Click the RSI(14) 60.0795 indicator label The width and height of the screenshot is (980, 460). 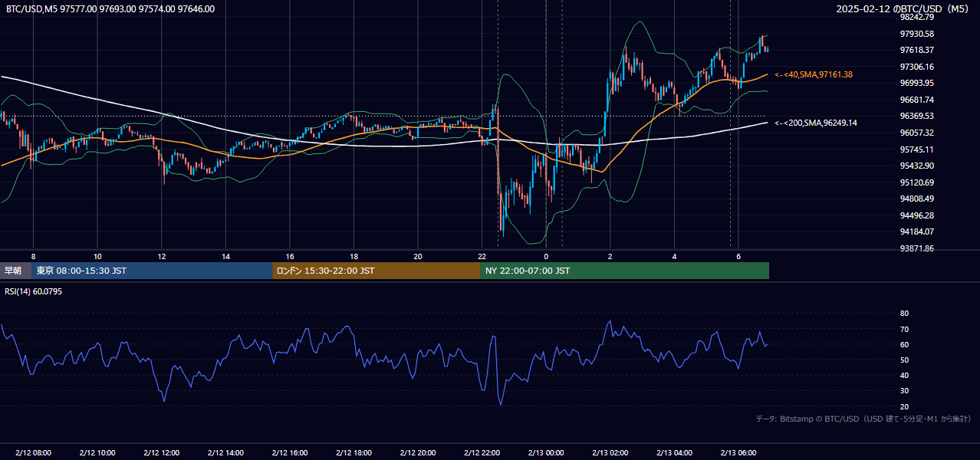tap(34, 291)
